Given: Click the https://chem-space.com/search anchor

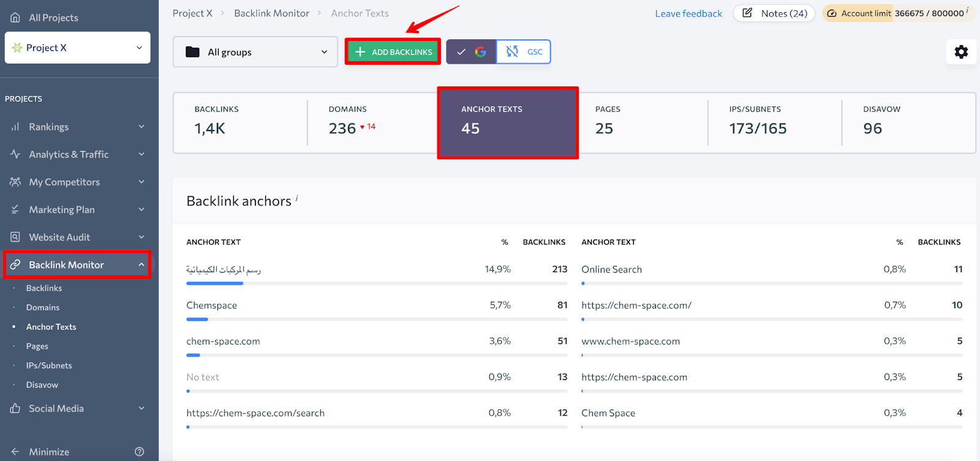Looking at the screenshot, I should tap(255, 413).
